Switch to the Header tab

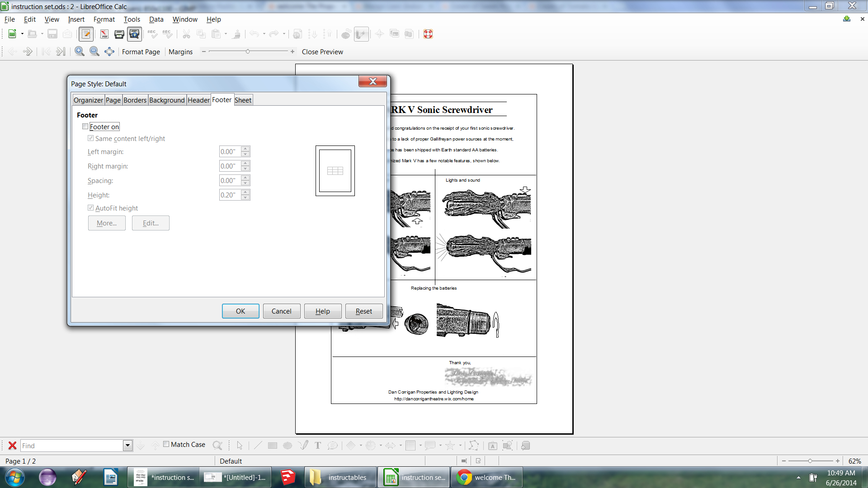coord(198,100)
